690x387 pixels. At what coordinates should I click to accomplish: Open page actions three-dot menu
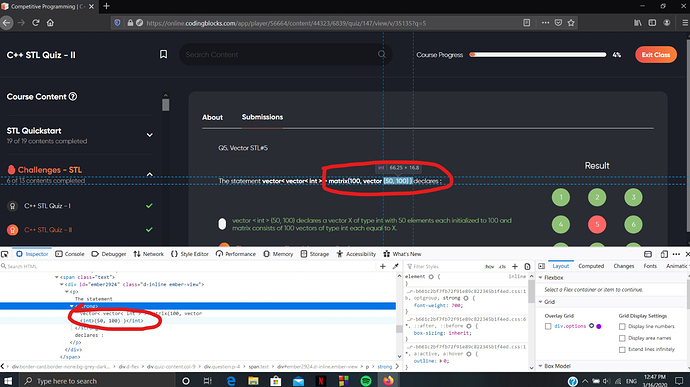pyautogui.click(x=545, y=23)
